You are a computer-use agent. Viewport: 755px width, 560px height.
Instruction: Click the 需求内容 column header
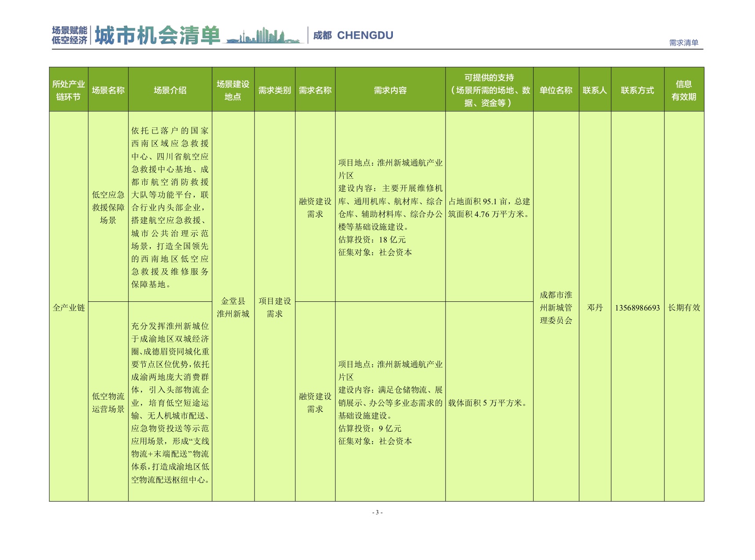point(390,90)
